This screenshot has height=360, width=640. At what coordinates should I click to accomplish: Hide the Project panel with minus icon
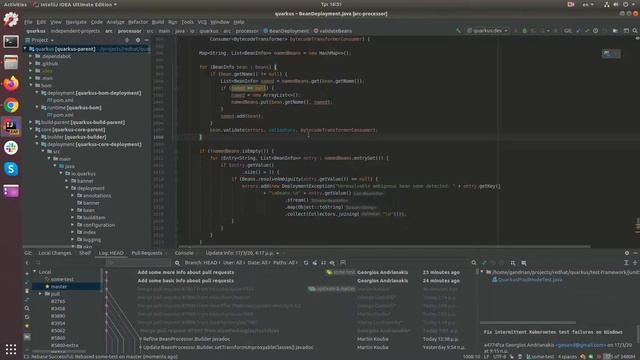147,40
